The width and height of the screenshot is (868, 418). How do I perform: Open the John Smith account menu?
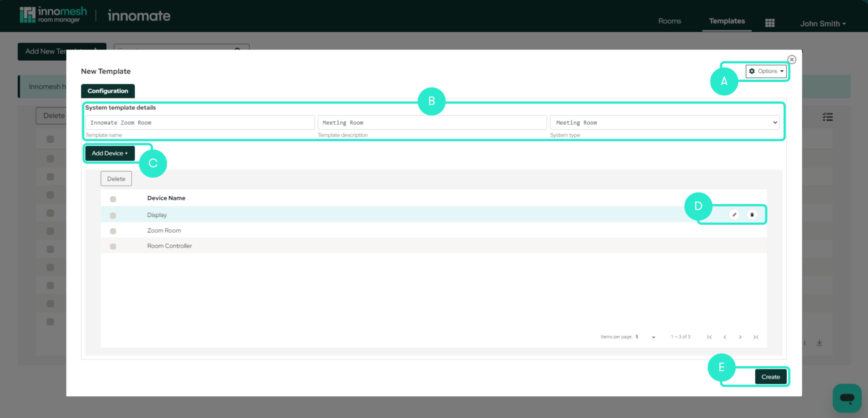pos(822,23)
